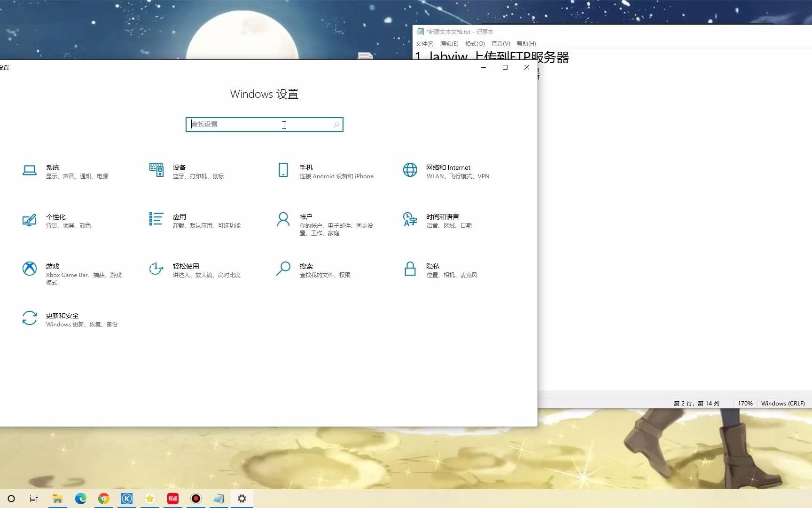
Task: Open the 游戏 Xbox icon
Action: (x=30, y=269)
